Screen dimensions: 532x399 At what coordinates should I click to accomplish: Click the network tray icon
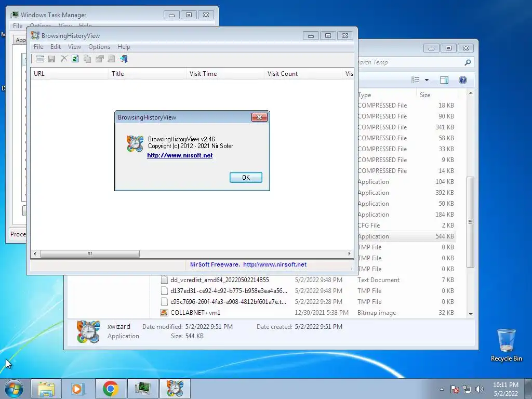tap(467, 389)
